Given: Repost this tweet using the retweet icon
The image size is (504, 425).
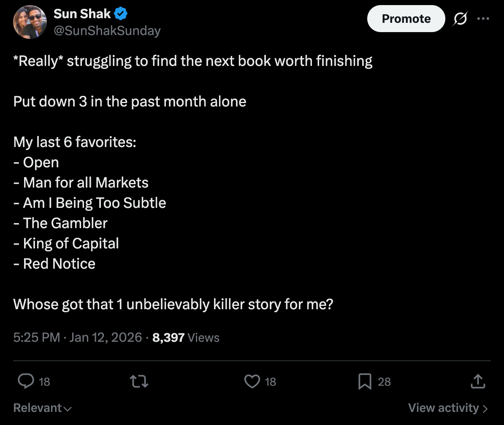Looking at the screenshot, I should pyautogui.click(x=140, y=382).
